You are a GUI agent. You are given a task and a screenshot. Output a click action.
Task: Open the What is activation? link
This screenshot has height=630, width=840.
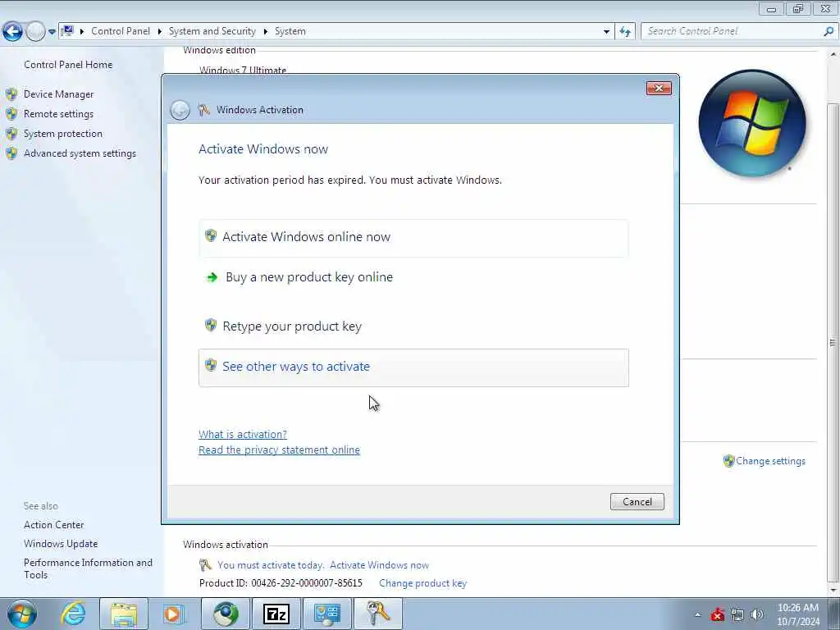point(243,435)
